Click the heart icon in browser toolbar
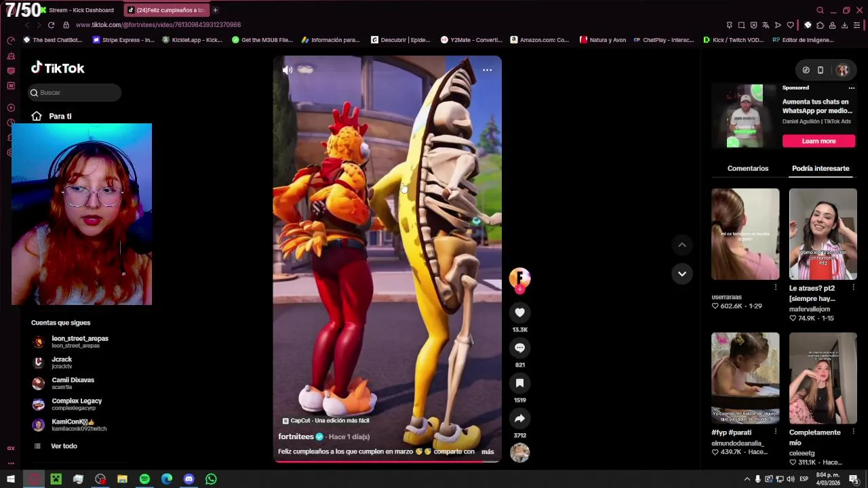This screenshot has width=868, height=488. [x=790, y=25]
